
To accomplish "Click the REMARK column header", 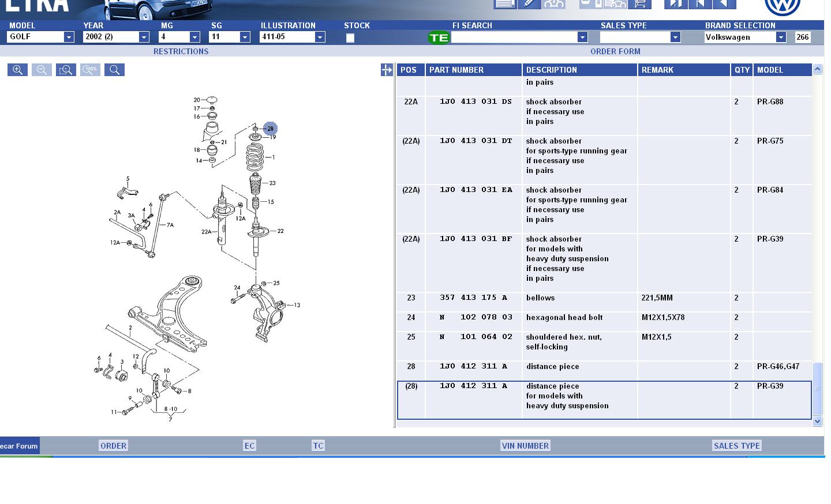I will 684,70.
